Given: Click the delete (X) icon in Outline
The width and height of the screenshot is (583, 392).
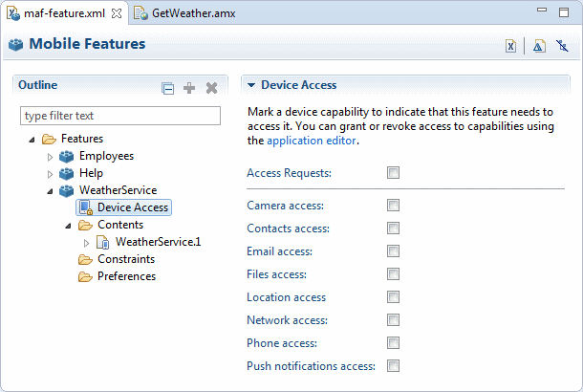Looking at the screenshot, I should 212,88.
